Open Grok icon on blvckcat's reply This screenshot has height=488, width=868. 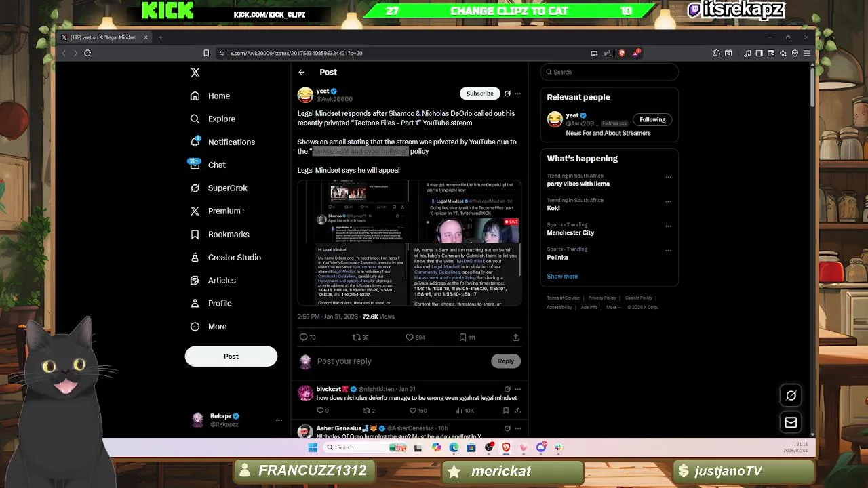point(507,389)
